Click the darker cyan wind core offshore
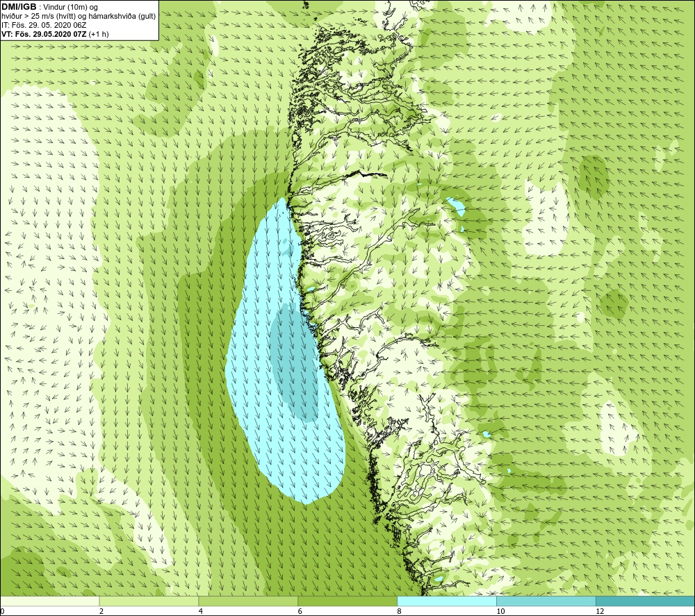 click(293, 361)
